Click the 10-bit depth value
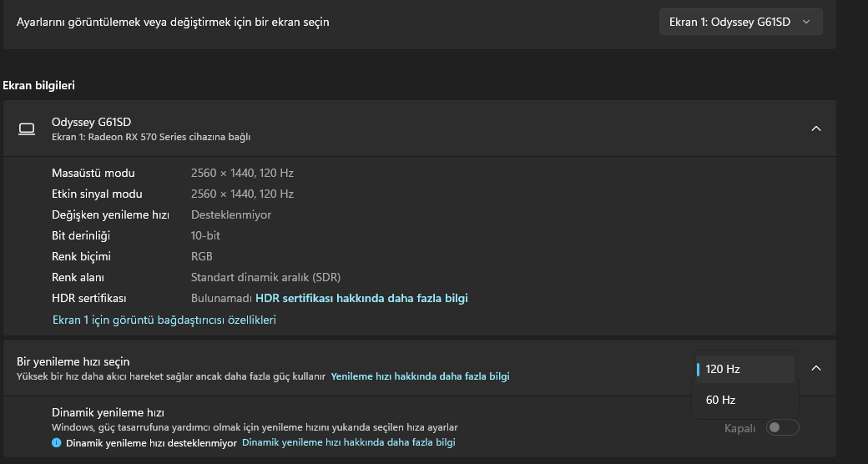Screen dimensions: 868x464 pos(205,235)
